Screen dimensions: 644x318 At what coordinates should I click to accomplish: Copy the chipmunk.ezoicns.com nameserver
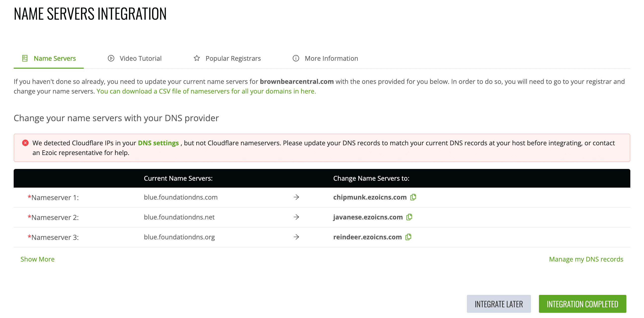pyautogui.click(x=413, y=197)
